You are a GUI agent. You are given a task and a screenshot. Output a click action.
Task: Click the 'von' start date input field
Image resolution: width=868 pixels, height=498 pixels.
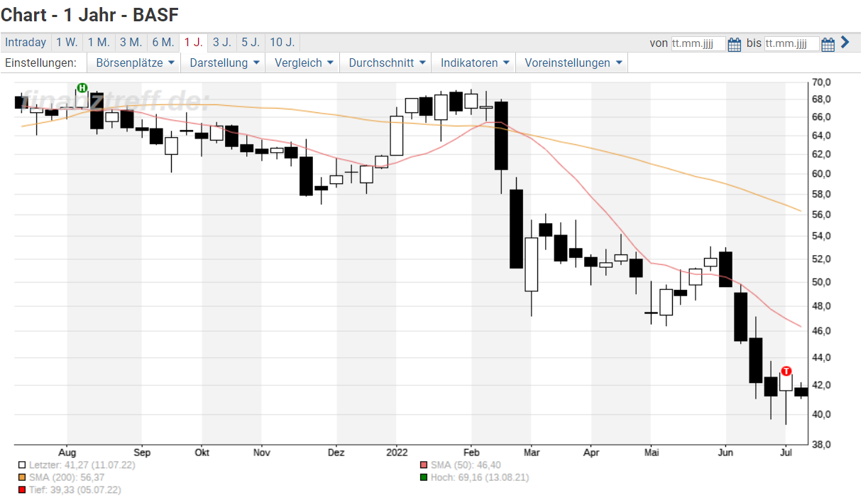coord(698,44)
